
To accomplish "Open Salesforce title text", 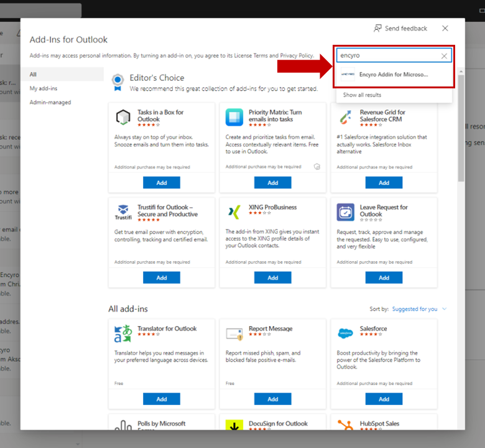I will (373, 329).
